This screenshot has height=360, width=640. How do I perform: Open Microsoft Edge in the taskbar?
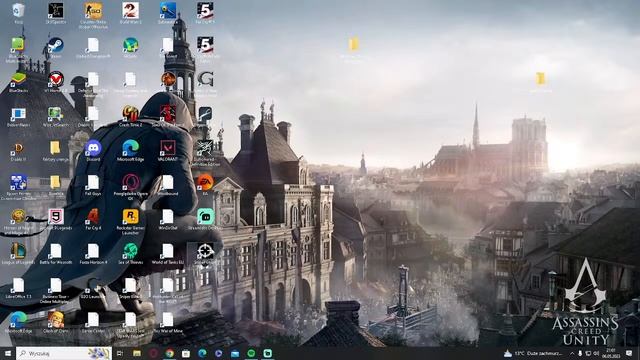202,353
